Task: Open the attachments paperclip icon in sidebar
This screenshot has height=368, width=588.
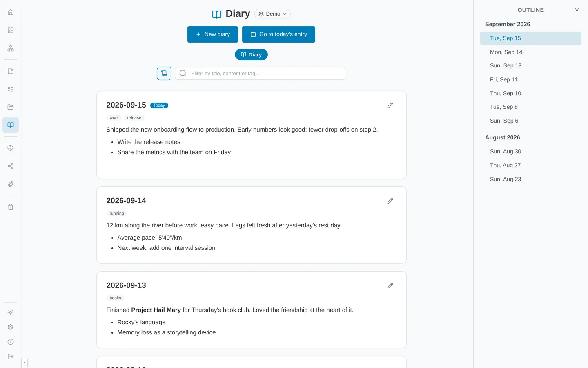Action: point(11,184)
